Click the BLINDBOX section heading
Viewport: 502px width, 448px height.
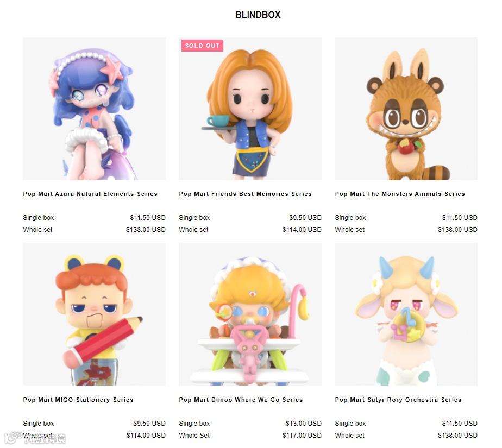pos(258,15)
